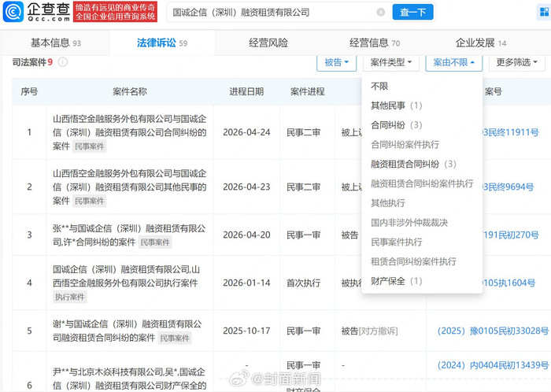Viewport: 551px width, 392px height.
Task: Select 融资租赁合同纠纷 (3) option
Action: point(413,164)
